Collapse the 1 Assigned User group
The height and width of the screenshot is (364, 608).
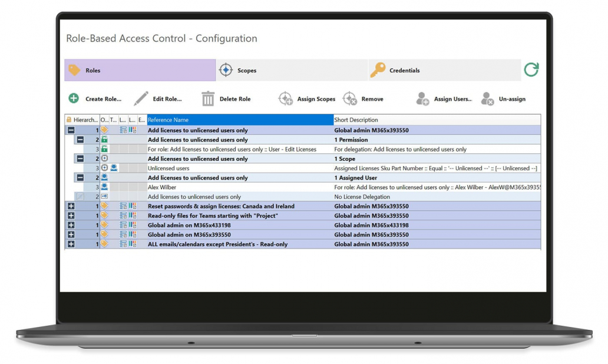click(80, 177)
